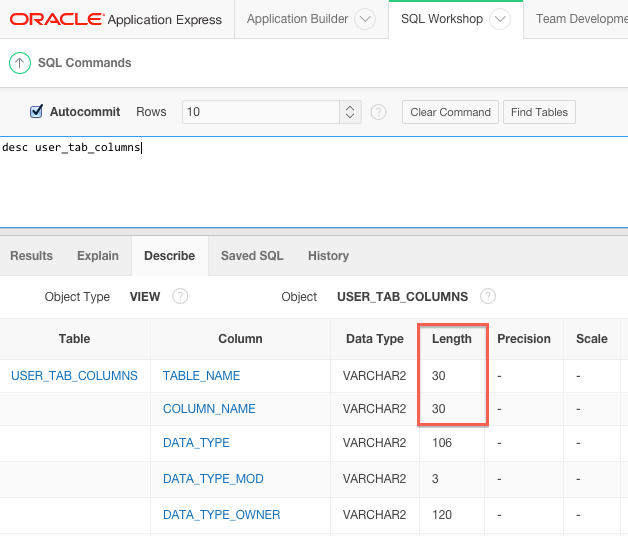Click length value 106 in DATA_TYPE row
628x536 pixels.
[x=442, y=443]
